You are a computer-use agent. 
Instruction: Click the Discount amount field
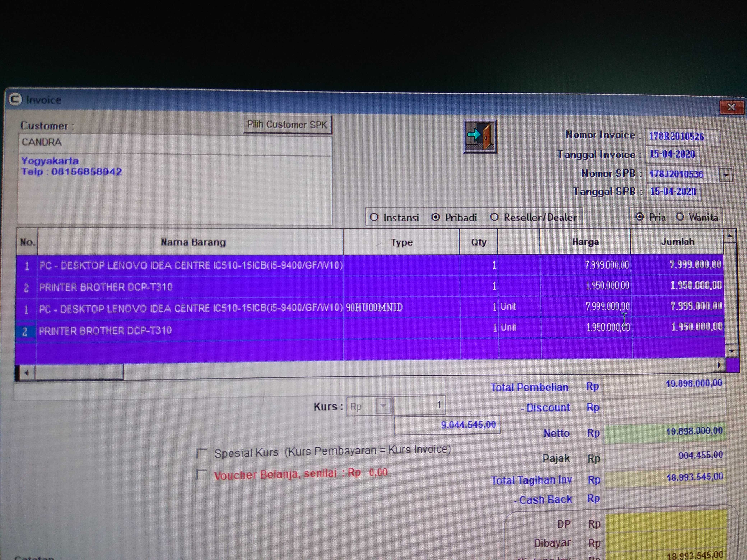click(x=664, y=407)
